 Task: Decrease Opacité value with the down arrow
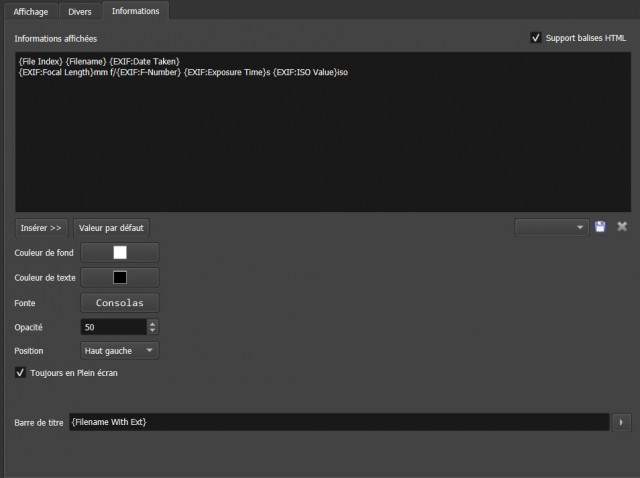[152, 330]
